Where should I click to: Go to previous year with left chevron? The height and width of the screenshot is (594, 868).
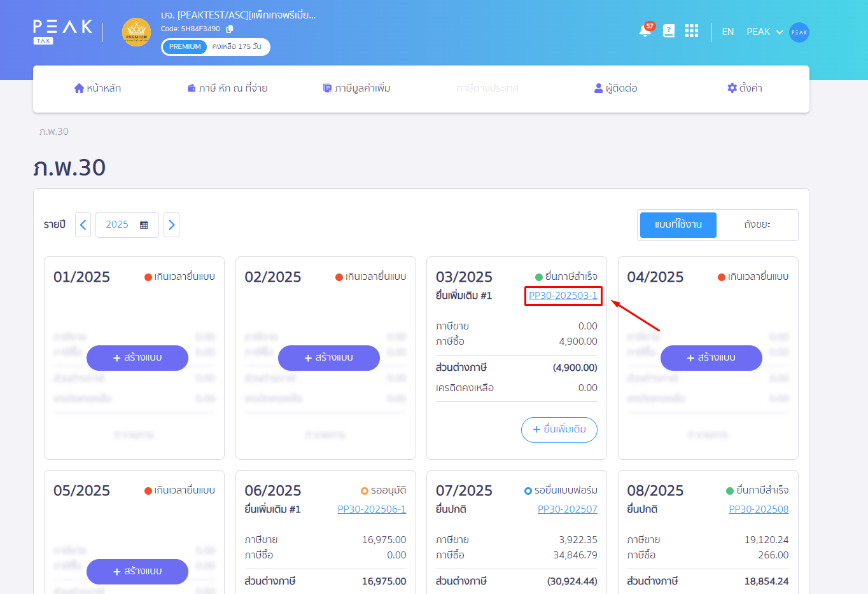(83, 225)
